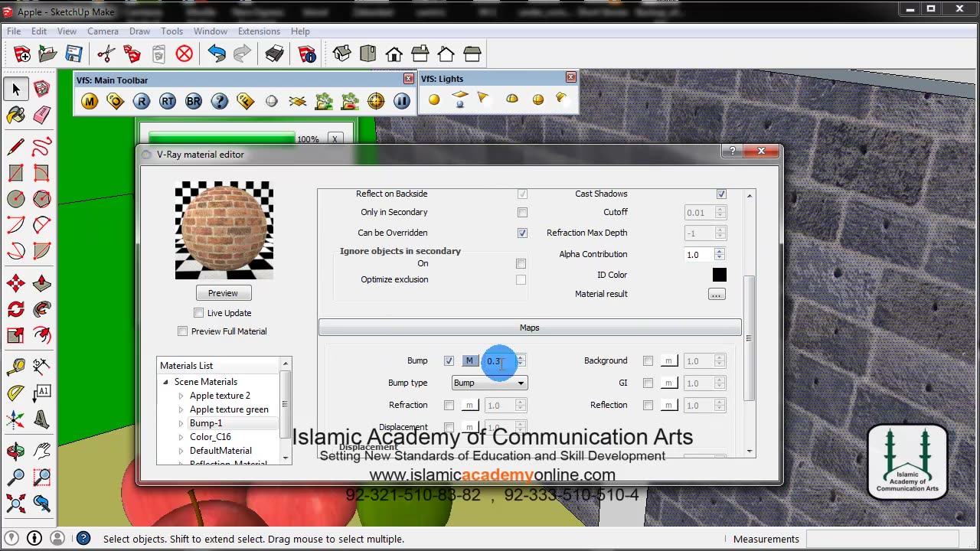This screenshot has height=551, width=980.
Task: Open the Draw menu
Action: tap(139, 31)
